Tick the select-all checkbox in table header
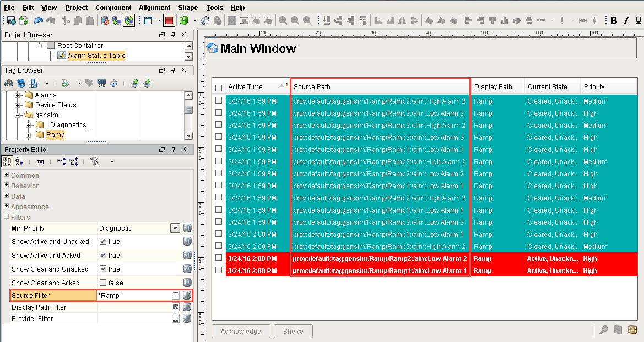 [219, 88]
